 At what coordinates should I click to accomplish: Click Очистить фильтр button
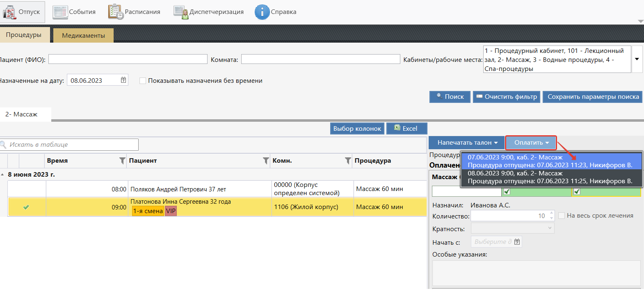click(506, 97)
